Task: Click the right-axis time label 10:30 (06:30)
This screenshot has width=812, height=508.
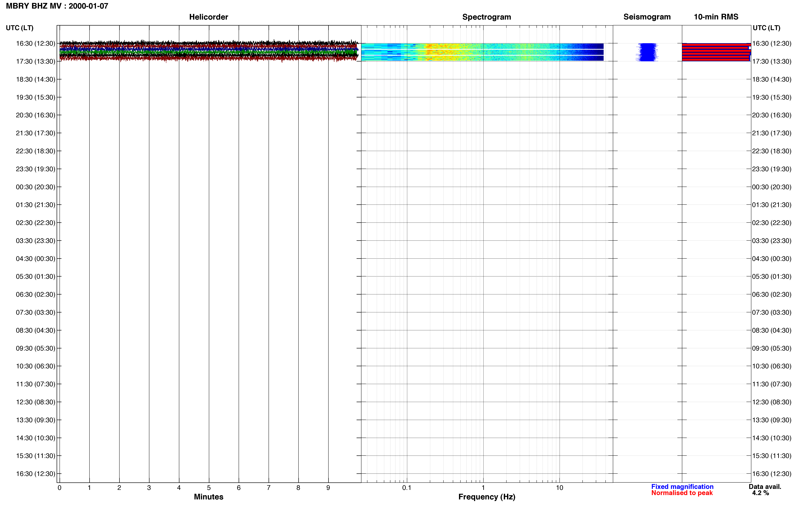Action: tap(771, 366)
